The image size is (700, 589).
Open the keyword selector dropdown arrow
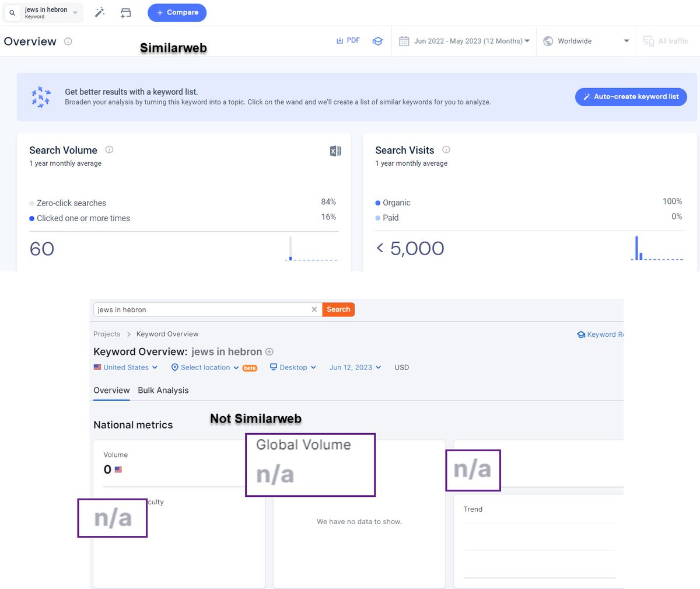(75, 13)
